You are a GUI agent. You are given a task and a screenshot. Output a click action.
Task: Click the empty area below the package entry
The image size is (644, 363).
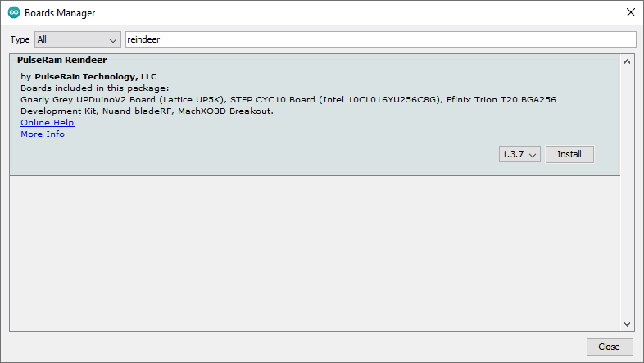pyautogui.click(x=315, y=253)
